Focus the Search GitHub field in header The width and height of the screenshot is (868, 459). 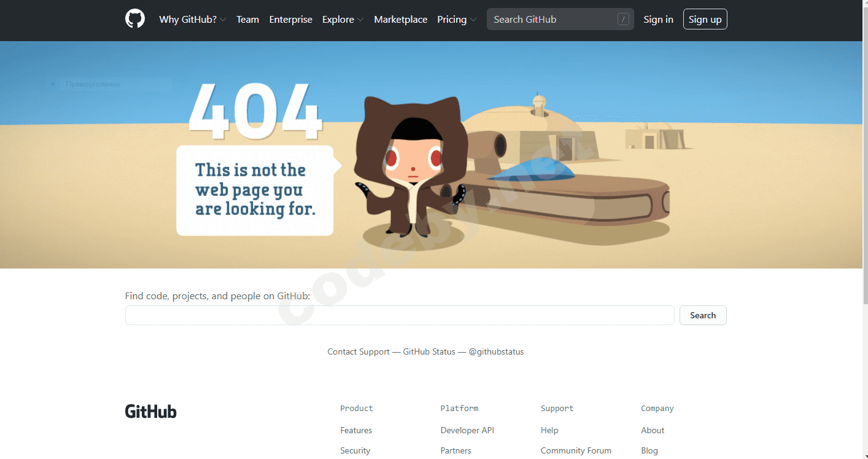(x=560, y=20)
